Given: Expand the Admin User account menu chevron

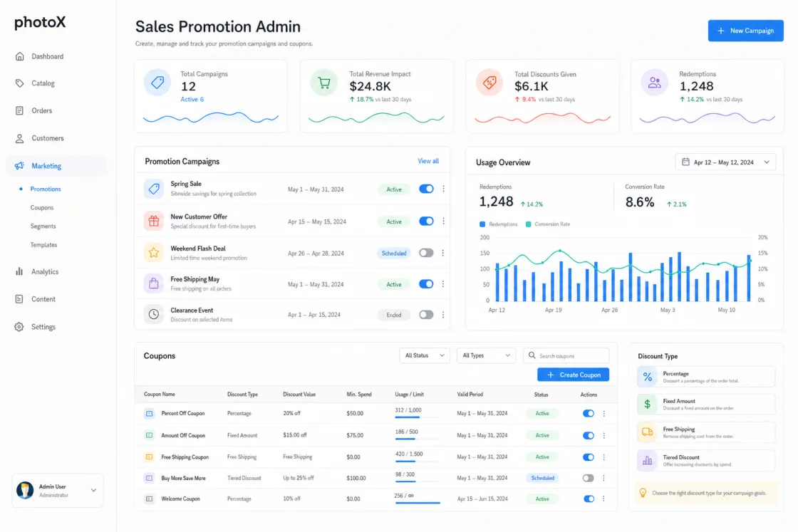Looking at the screenshot, I should pos(93,490).
